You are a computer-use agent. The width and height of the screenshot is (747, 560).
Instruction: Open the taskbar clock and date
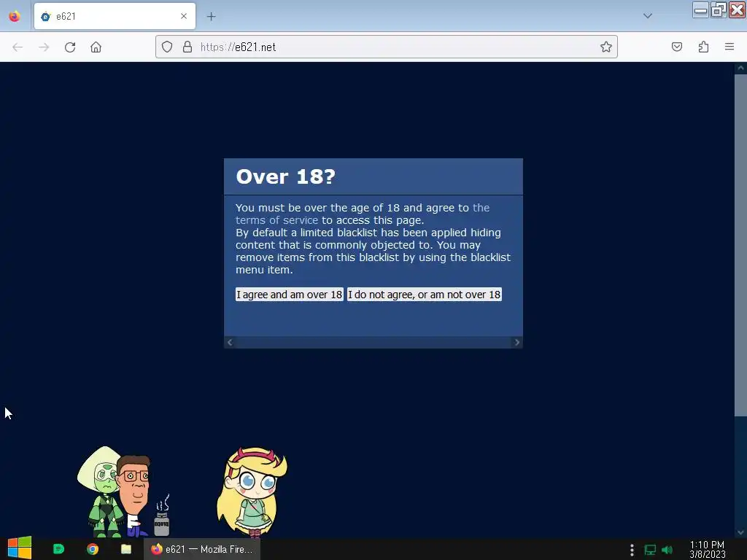708,549
